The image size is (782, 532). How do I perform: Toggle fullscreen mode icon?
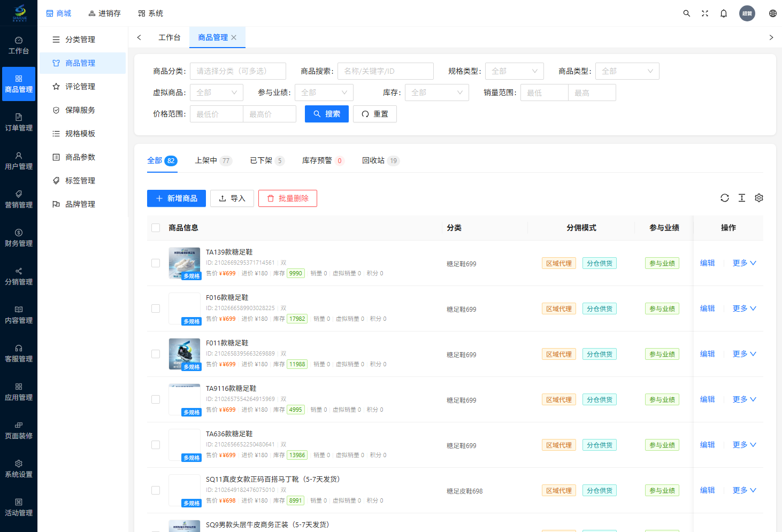(x=705, y=13)
